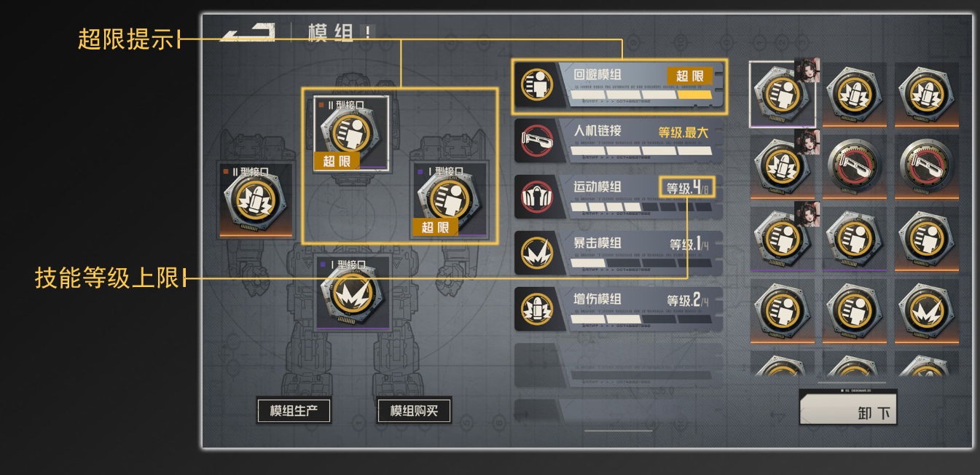Image resolution: width=980 pixels, height=475 pixels.
Task: Open the 人机链接 skill row
Action: coord(619,141)
